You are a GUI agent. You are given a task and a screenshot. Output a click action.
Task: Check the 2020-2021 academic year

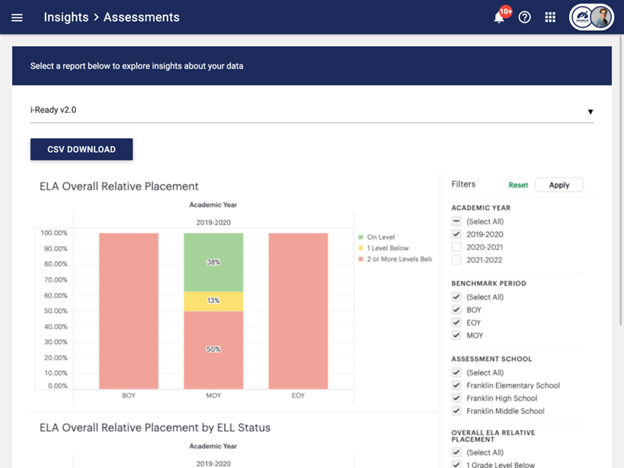point(456,247)
